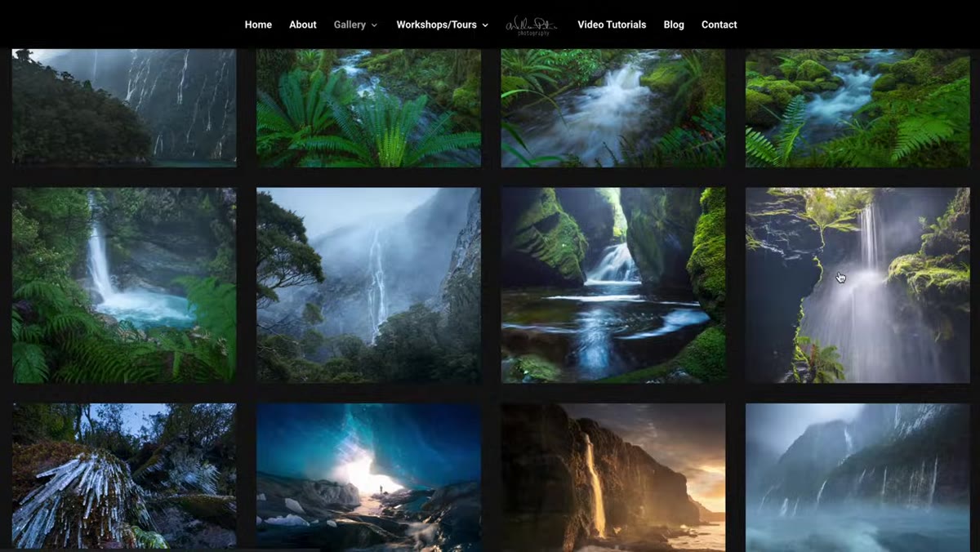Open the mossy rocks stream photo
Screen dimensions: 980x552
point(857,108)
